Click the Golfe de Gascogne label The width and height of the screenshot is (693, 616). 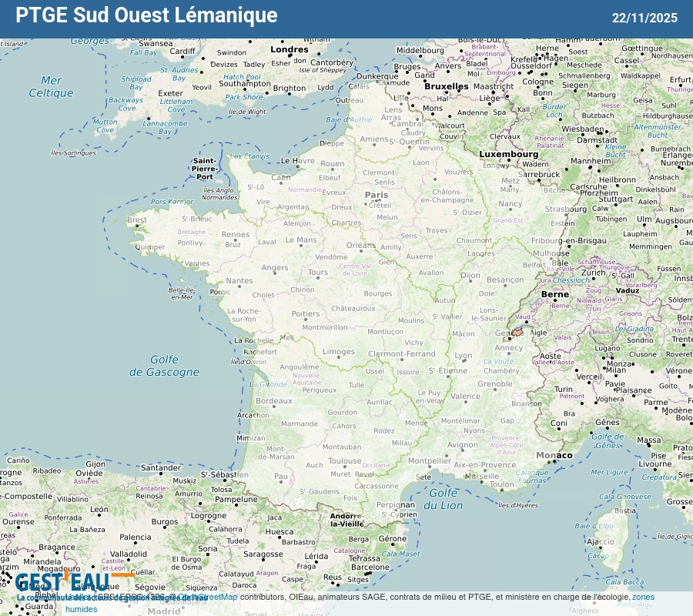click(x=163, y=366)
